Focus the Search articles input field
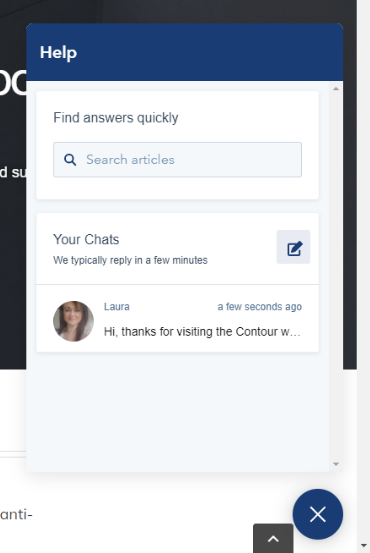 [x=177, y=160]
